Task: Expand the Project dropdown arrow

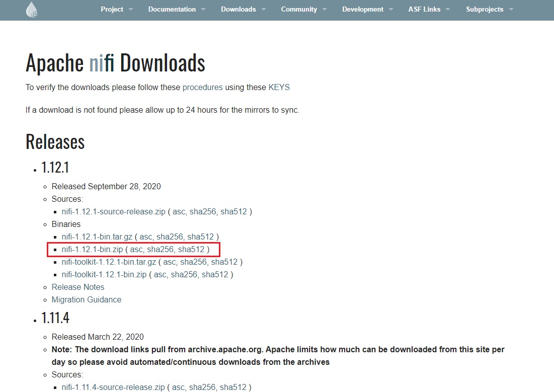Action: pyautogui.click(x=131, y=10)
